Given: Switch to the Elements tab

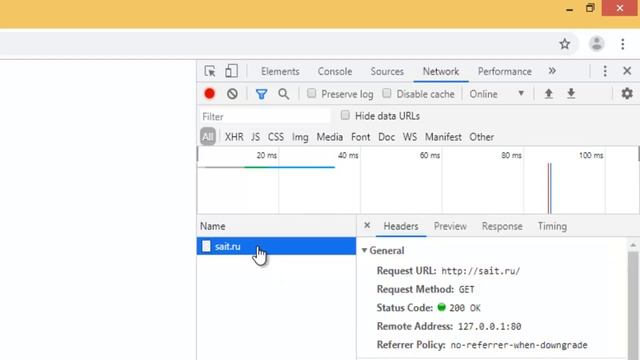Looking at the screenshot, I should 280,71.
